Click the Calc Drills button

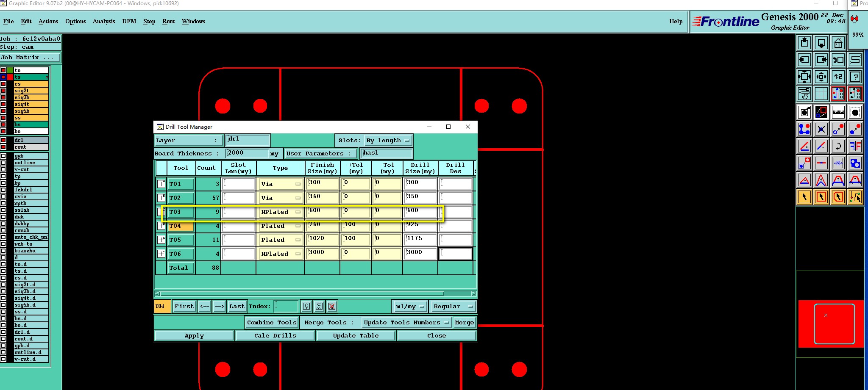[275, 336]
